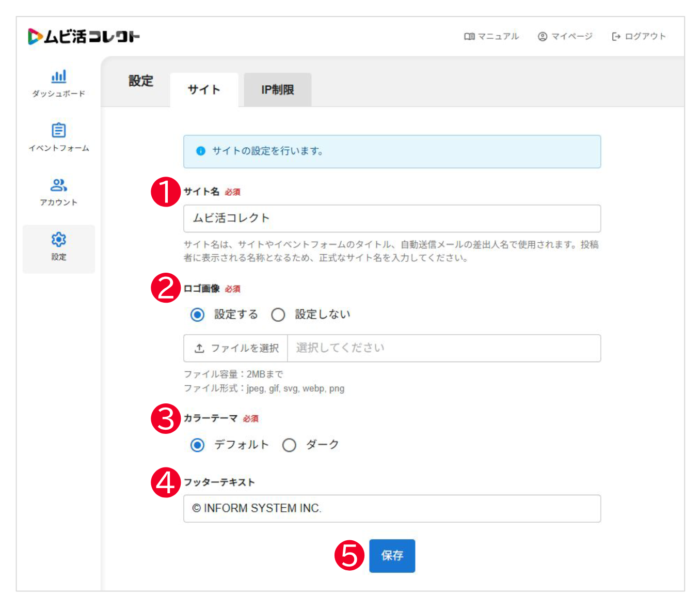Screen dimensions: 700x595
Task: Click the フッターテキスト field label
Action: [219, 482]
